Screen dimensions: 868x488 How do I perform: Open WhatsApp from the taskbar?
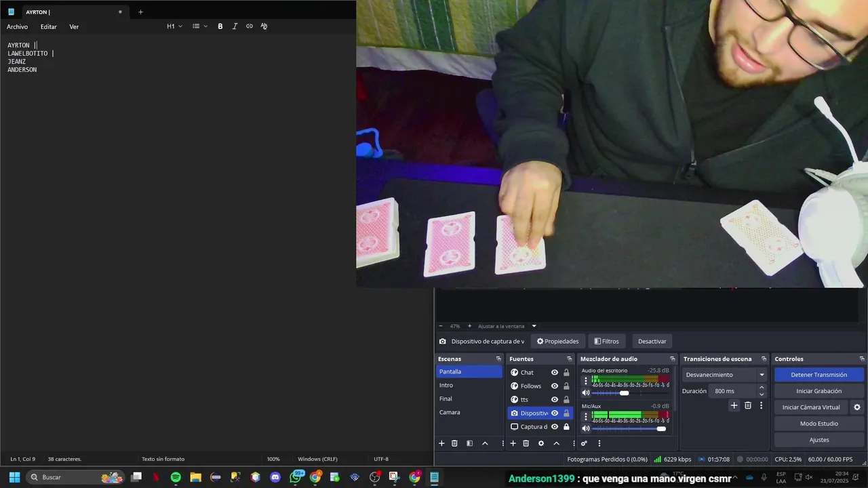coord(296,477)
